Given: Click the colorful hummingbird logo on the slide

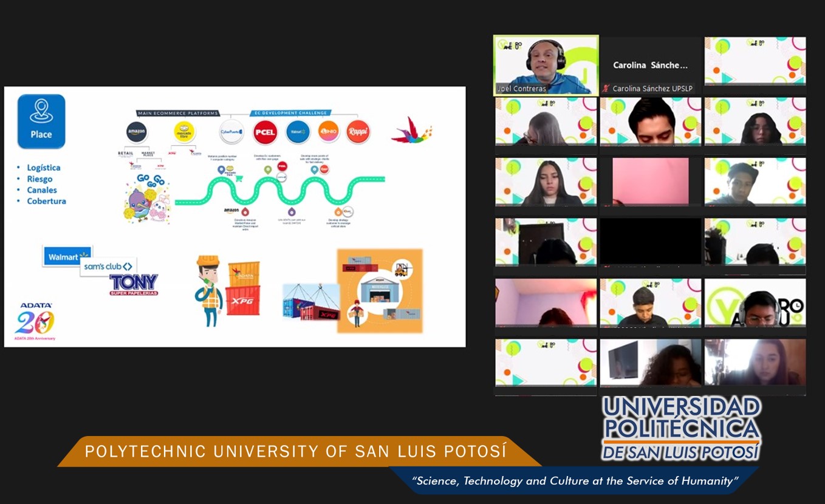Looking at the screenshot, I should [412, 130].
